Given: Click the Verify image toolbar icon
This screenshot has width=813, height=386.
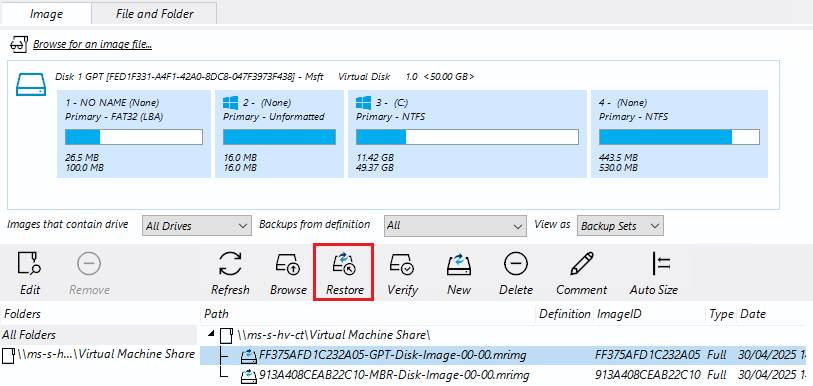Looking at the screenshot, I should 402,264.
